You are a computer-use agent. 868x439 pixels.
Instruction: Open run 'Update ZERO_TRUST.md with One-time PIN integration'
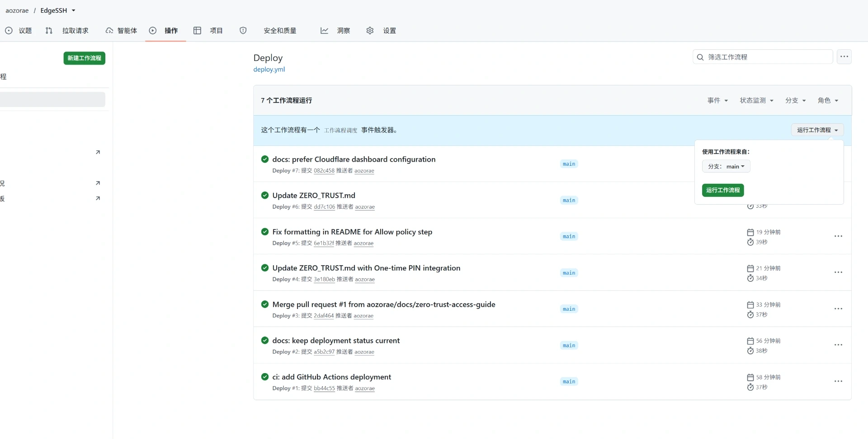pos(366,268)
